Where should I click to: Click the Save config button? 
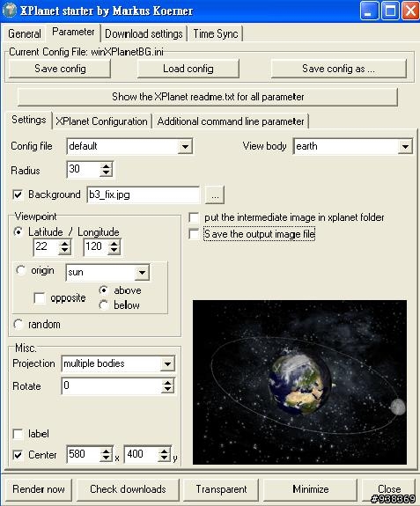pos(60,69)
